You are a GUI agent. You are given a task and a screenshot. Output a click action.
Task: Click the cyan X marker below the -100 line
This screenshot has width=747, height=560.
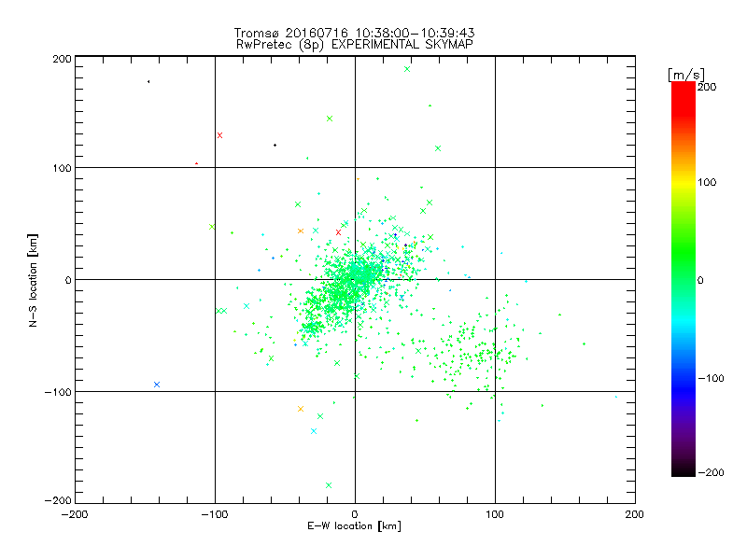(314, 431)
